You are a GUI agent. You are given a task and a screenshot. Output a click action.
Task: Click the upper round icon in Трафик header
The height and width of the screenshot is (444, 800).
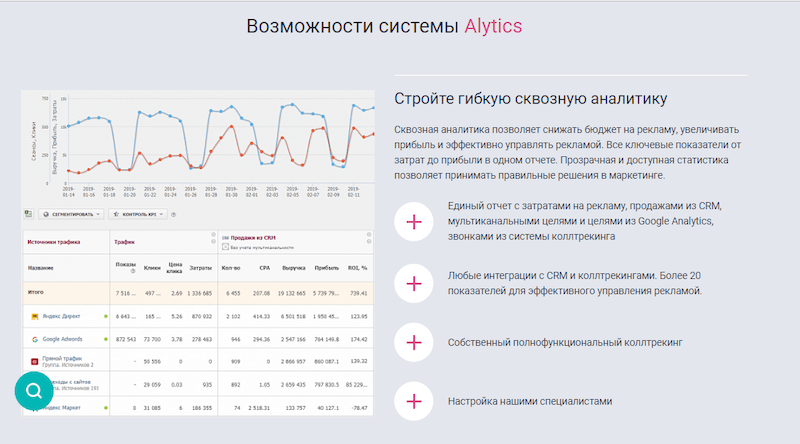(213, 235)
